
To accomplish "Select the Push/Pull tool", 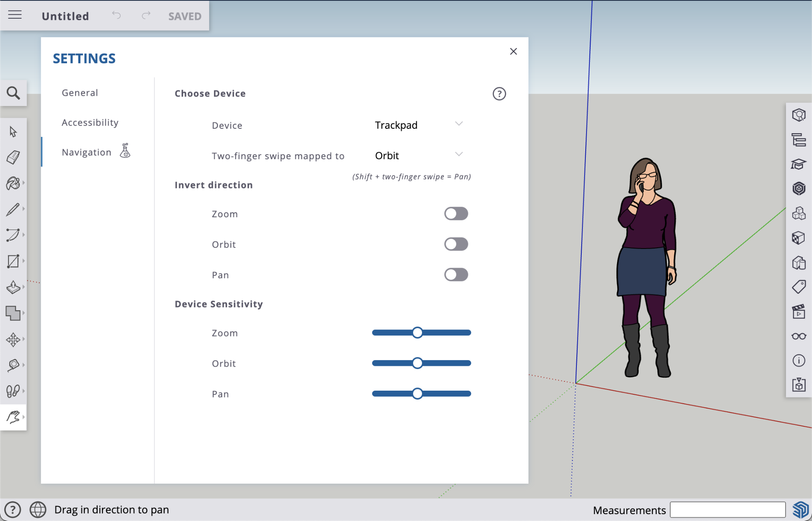I will pyautogui.click(x=13, y=287).
